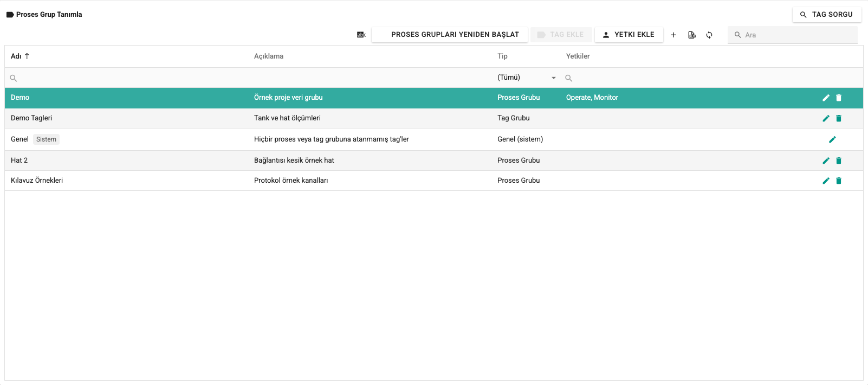Edit the Demo row with pencil icon
The image size is (868, 385).
point(826,98)
